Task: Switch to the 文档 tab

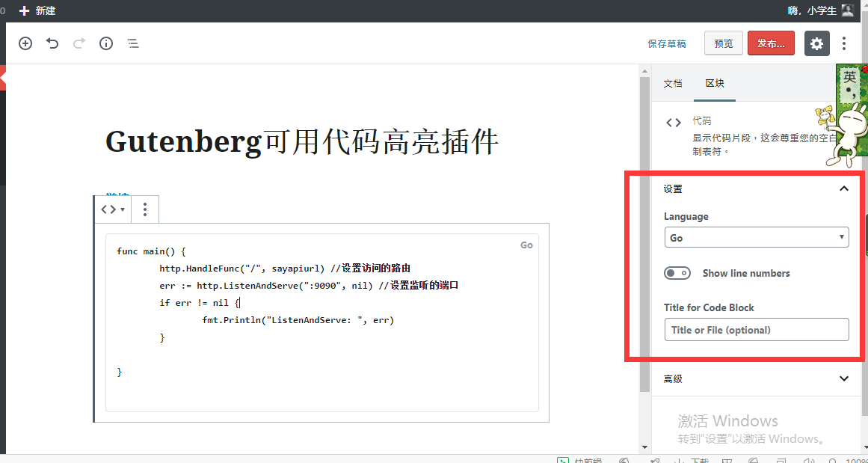Action: (x=673, y=83)
